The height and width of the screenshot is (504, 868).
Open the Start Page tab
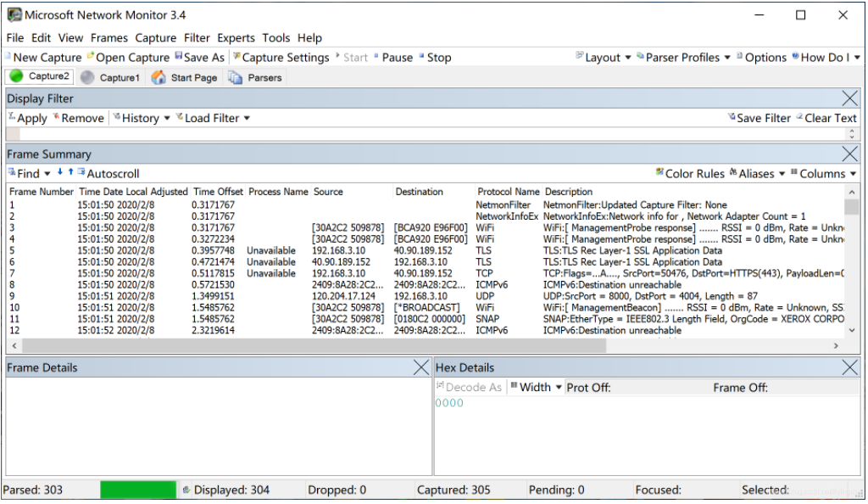point(184,77)
